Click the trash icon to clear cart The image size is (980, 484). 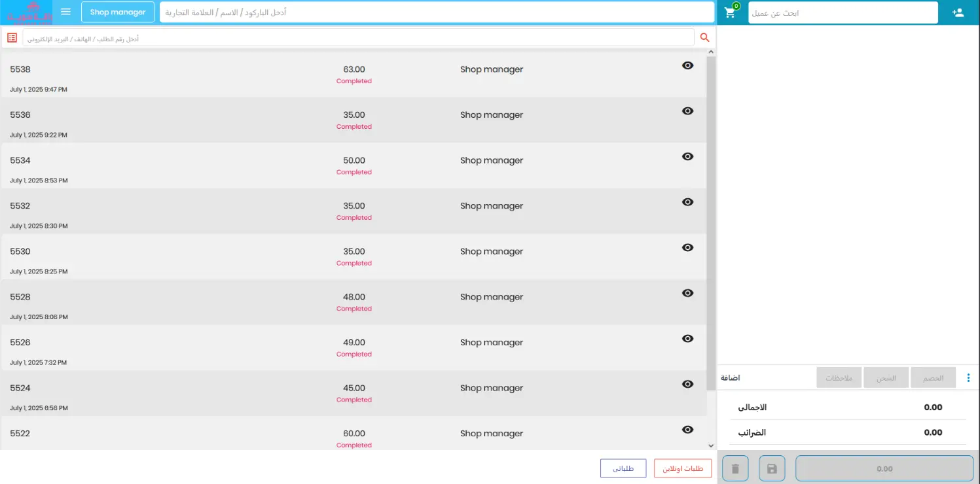[735, 468]
